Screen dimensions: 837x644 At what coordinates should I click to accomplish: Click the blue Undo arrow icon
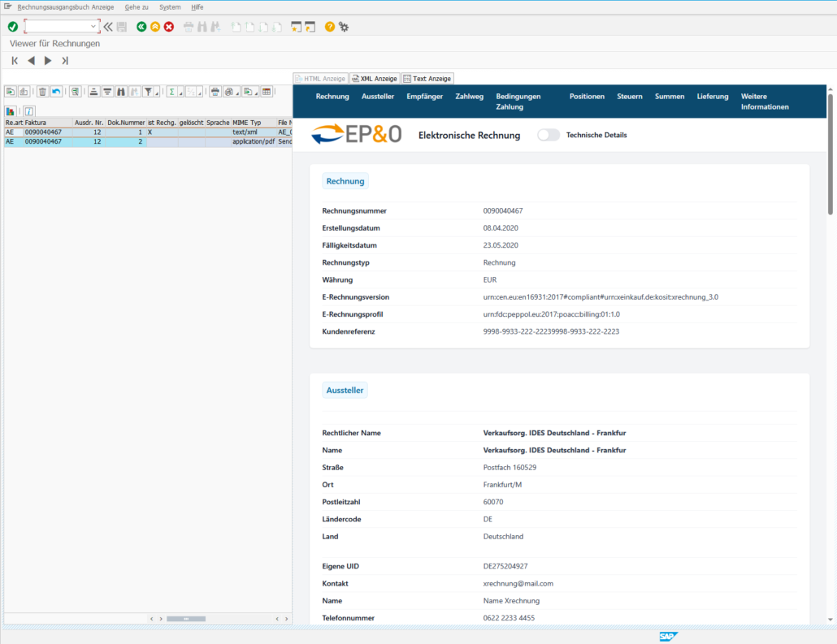coord(56,92)
